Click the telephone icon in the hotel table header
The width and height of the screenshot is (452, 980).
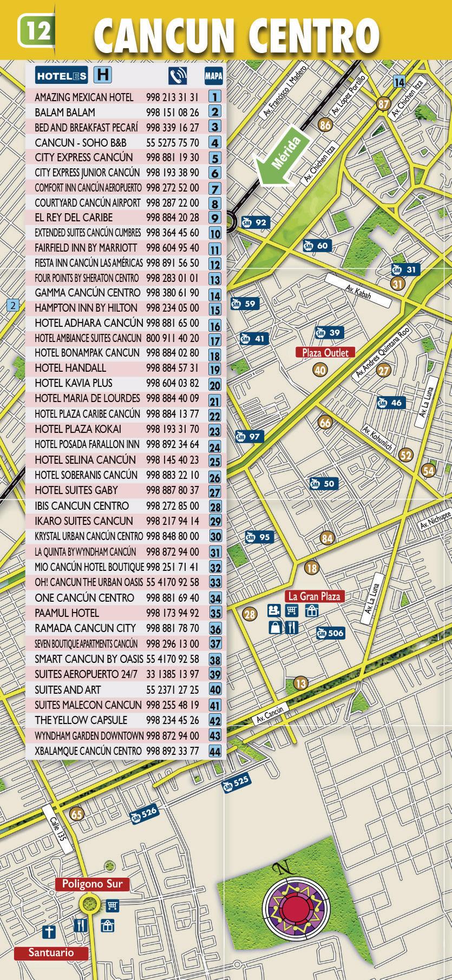[x=178, y=76]
